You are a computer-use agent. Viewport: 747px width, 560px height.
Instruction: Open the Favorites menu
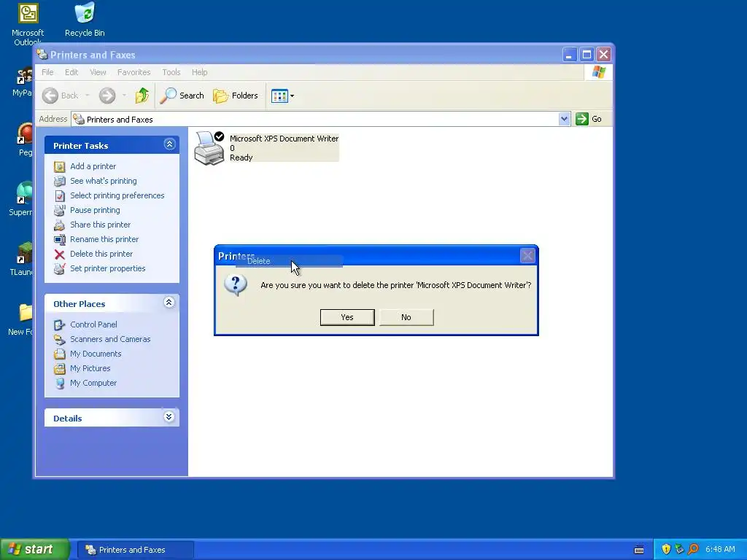[134, 72]
